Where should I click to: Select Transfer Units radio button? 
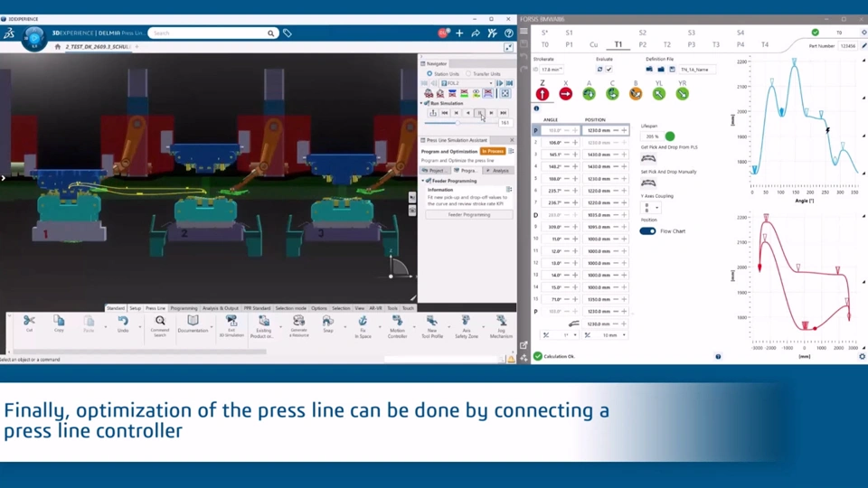pos(468,73)
